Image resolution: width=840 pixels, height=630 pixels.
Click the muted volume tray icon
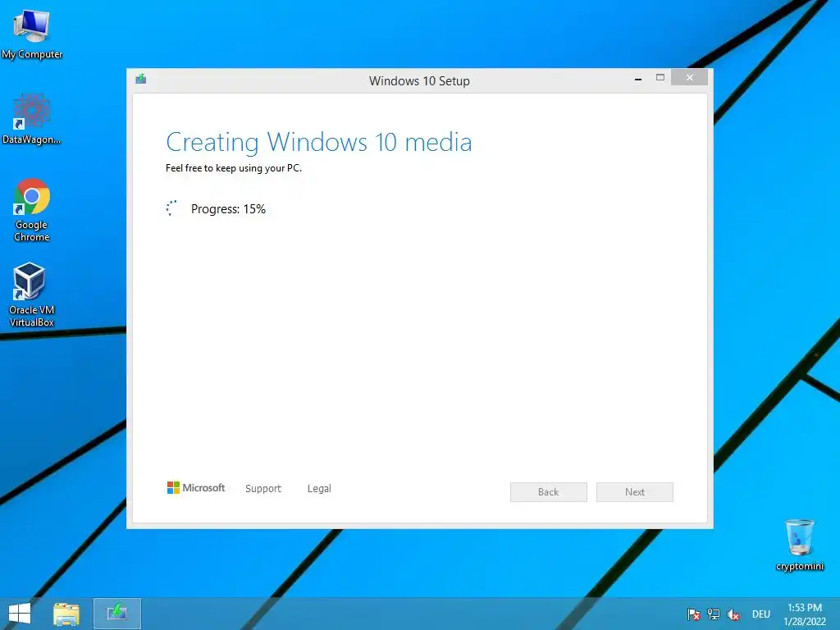733,614
